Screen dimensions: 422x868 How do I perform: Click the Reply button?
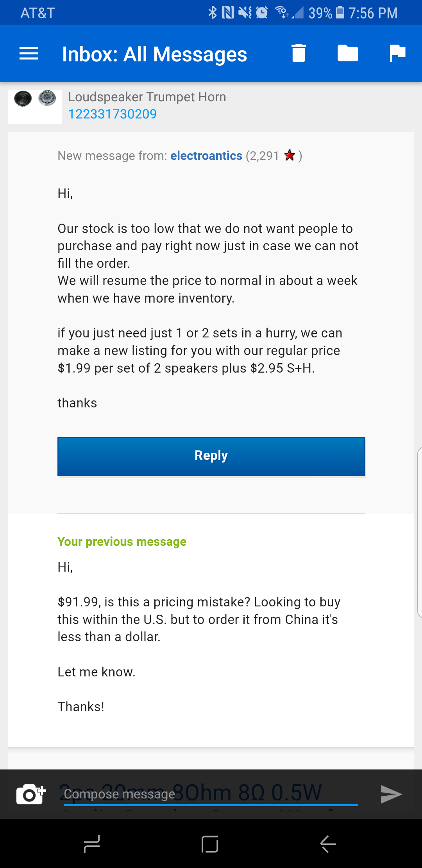pyautogui.click(x=211, y=456)
